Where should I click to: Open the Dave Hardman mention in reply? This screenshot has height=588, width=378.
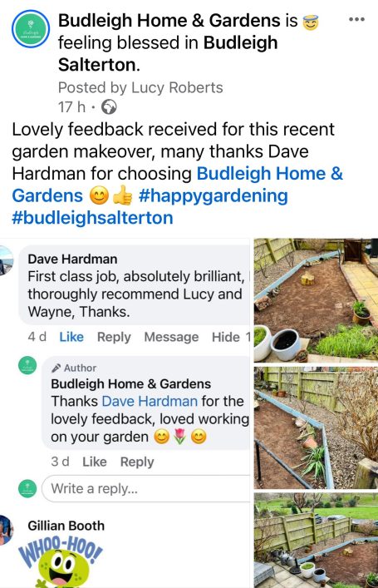point(150,401)
